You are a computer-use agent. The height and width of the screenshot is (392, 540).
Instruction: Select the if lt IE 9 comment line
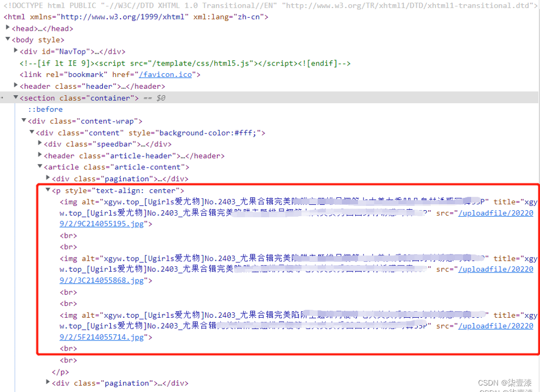pyautogui.click(x=185, y=63)
